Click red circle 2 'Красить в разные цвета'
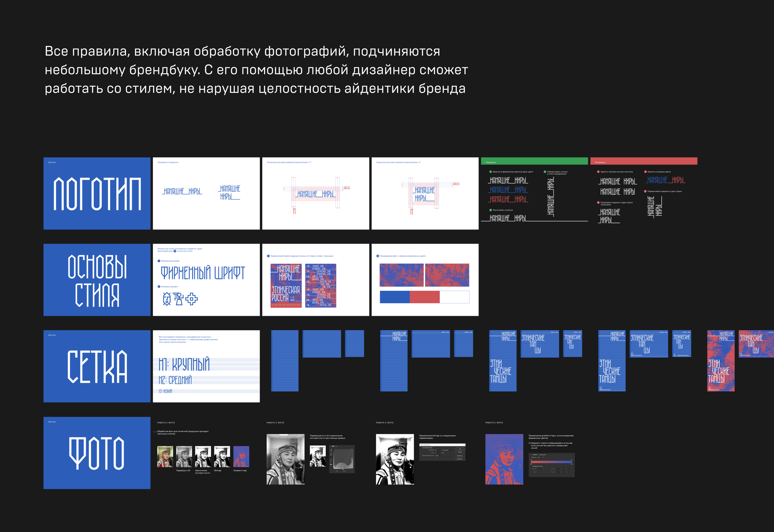The image size is (774, 532). [x=645, y=172]
